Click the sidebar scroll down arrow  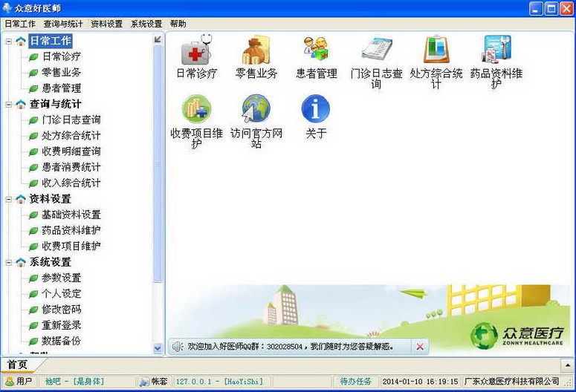158,347
